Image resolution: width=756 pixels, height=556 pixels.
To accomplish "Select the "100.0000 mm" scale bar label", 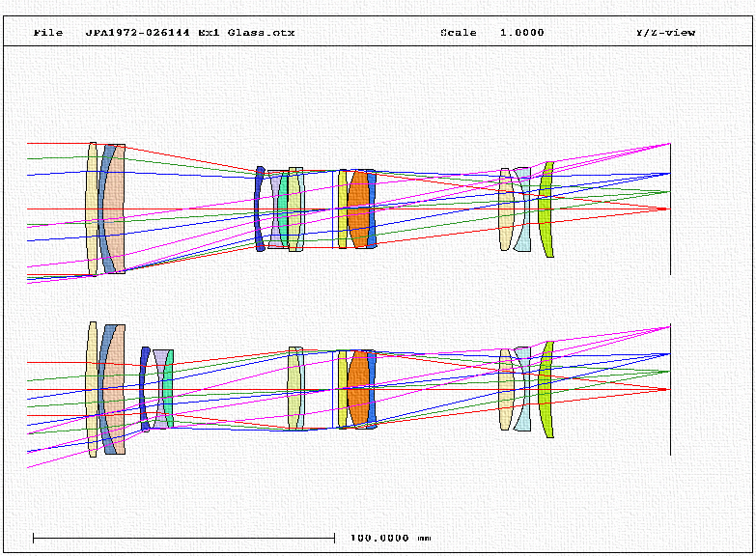I will (390, 538).
